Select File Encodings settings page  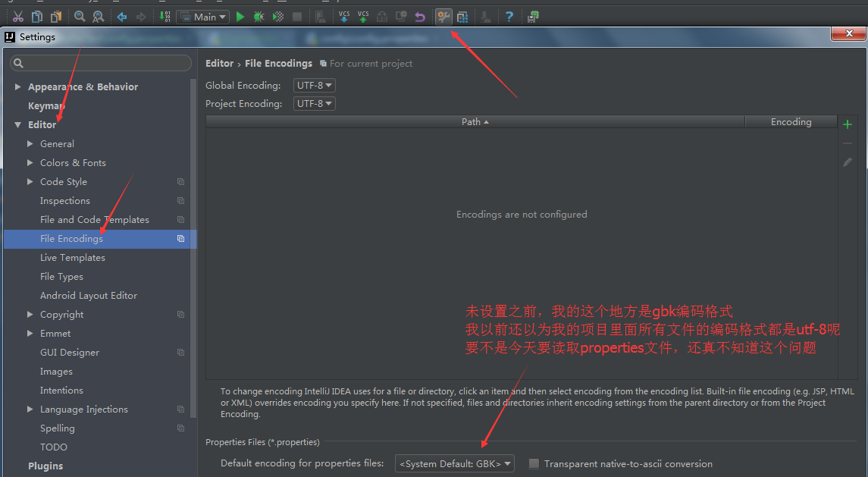(x=71, y=238)
